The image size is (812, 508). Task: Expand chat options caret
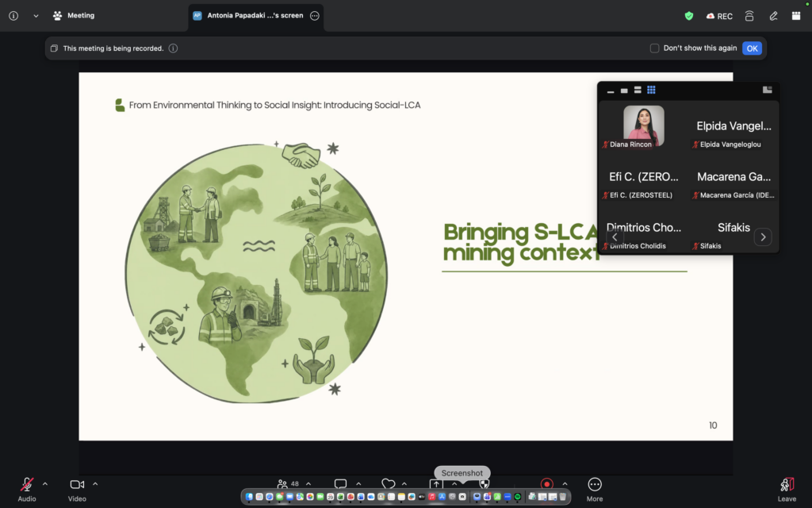click(x=358, y=483)
